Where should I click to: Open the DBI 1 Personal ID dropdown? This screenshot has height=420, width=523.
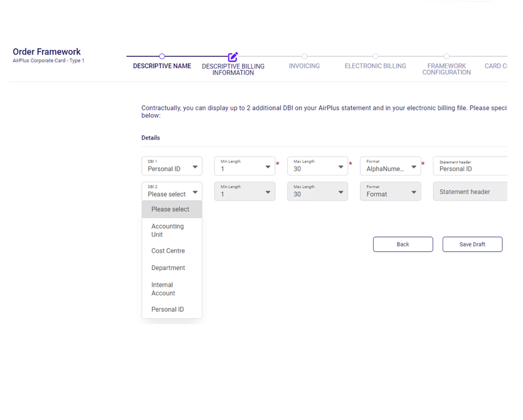(x=172, y=166)
